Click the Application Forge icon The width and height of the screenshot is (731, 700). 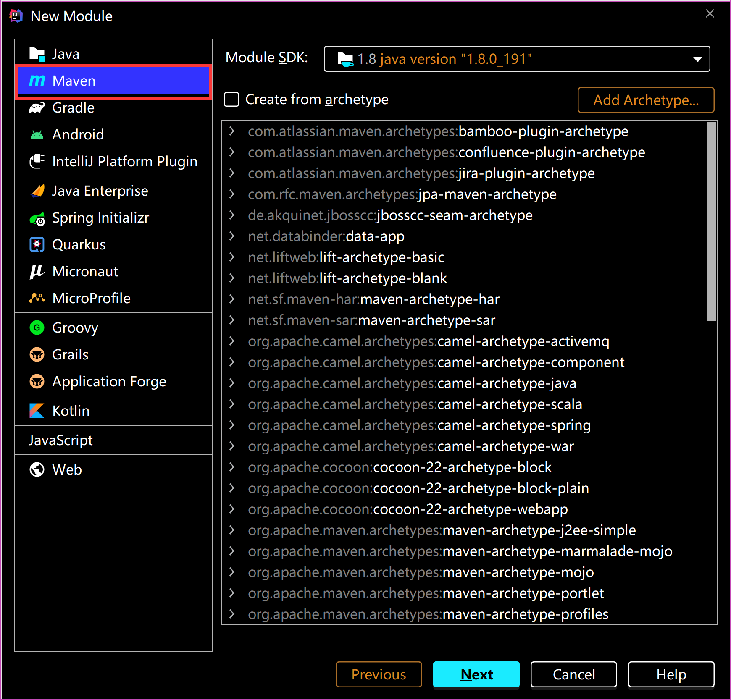tap(37, 381)
